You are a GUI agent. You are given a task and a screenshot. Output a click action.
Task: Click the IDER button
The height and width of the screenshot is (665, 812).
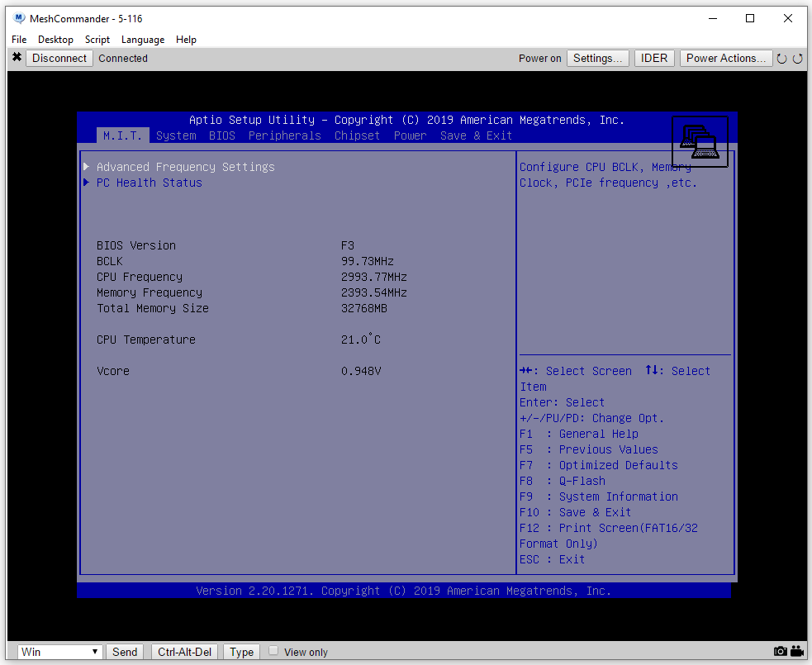(654, 59)
